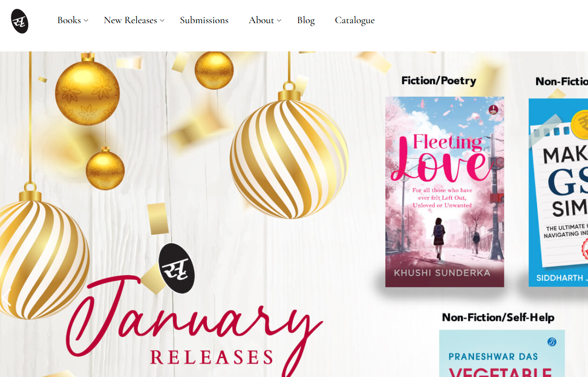Click the GST Simplified book cover
This screenshot has height=377, width=588.
[x=558, y=193]
